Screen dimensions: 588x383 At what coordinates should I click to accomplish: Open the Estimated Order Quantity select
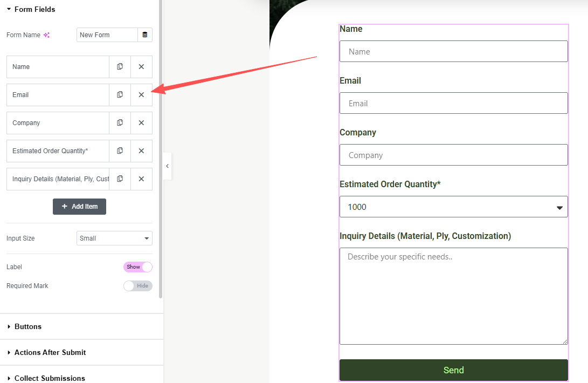453,207
